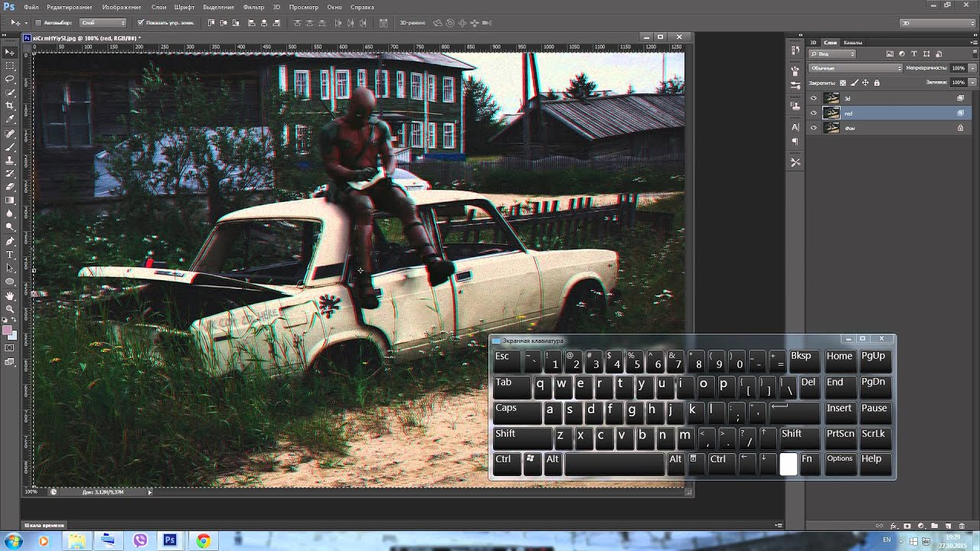Open the Редактирование menu
This screenshot has height=551, width=980.
pyautogui.click(x=70, y=7)
